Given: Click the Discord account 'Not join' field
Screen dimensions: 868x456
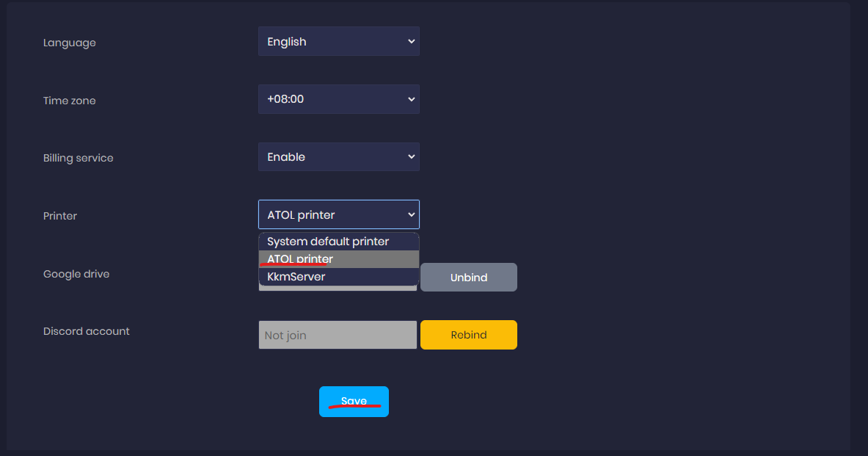Looking at the screenshot, I should point(338,335).
